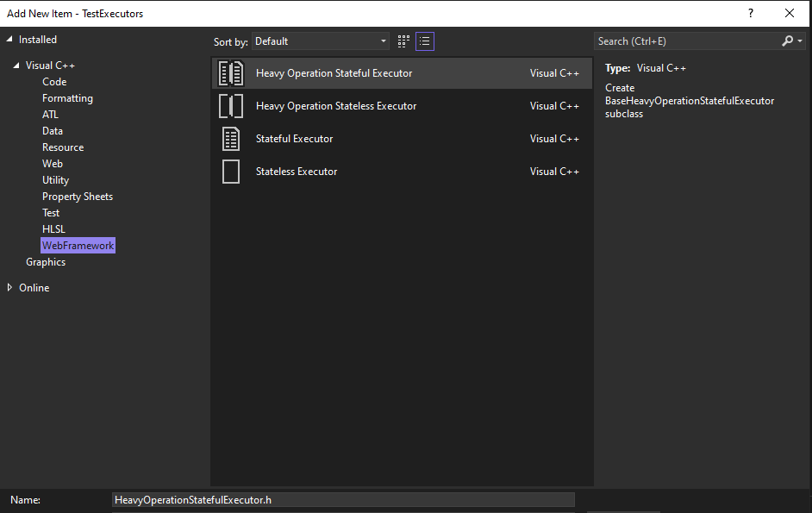
Task: Select the Property Sheets category
Action: point(78,197)
